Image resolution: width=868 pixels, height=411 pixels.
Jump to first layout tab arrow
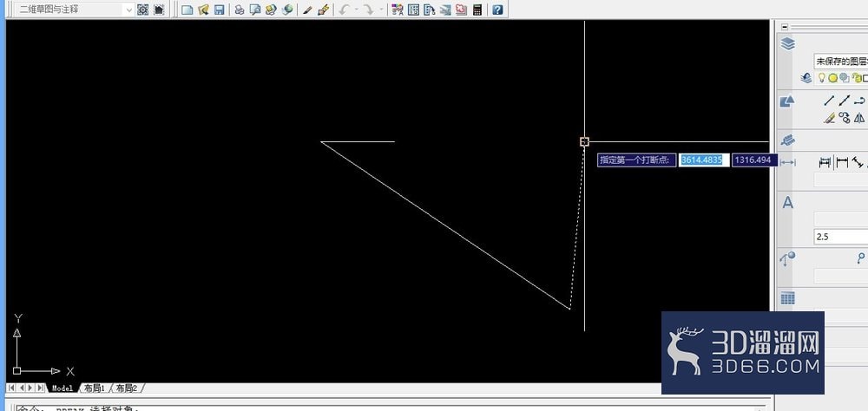click(x=11, y=388)
